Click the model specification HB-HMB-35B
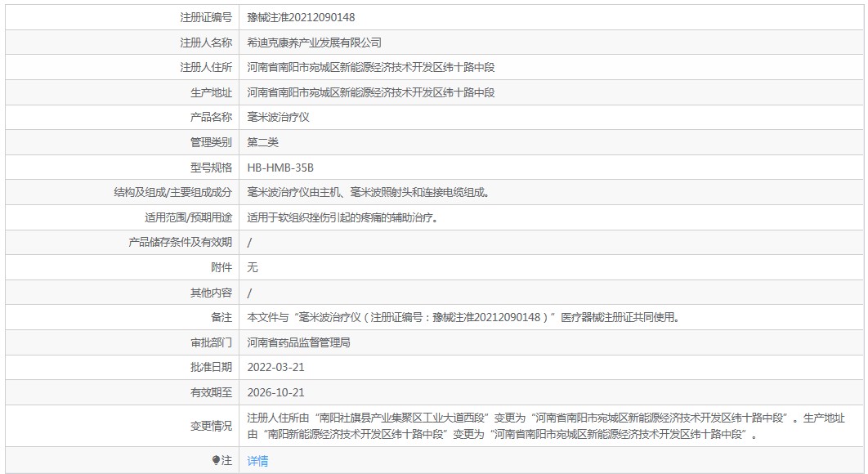 click(x=280, y=168)
